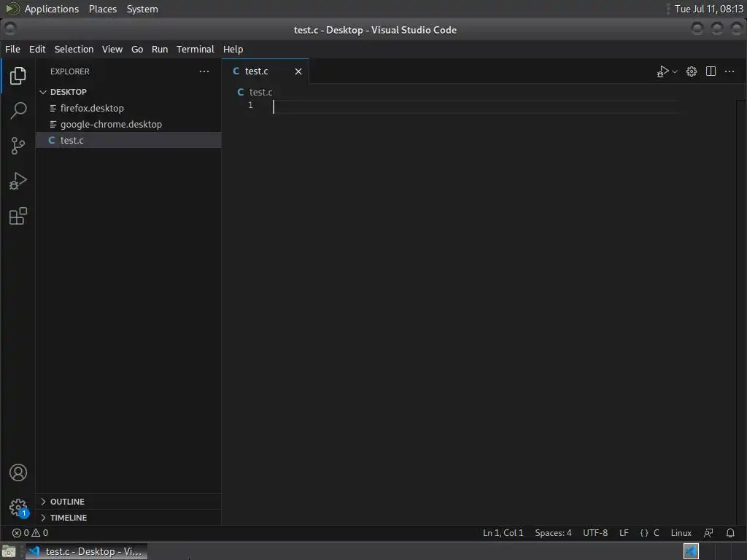The image size is (747, 560).
Task: Open the Source Control view icon
Action: (x=18, y=146)
